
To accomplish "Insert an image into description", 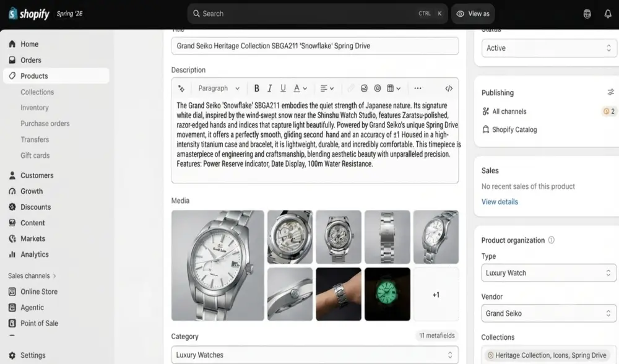I will tap(364, 89).
